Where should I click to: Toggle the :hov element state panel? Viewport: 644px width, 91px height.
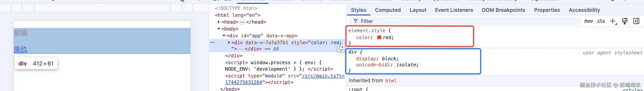point(588,21)
